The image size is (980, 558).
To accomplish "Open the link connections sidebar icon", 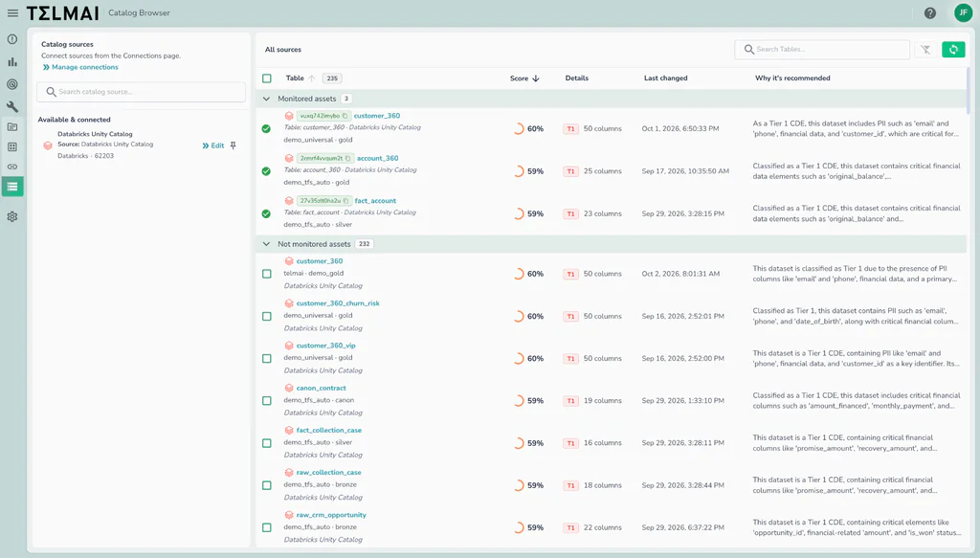I will coord(12,167).
